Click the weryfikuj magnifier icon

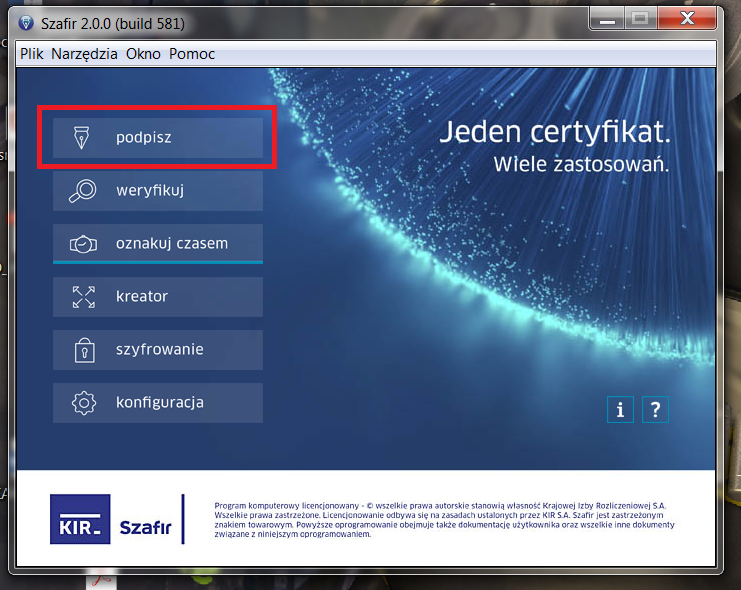tap(83, 191)
